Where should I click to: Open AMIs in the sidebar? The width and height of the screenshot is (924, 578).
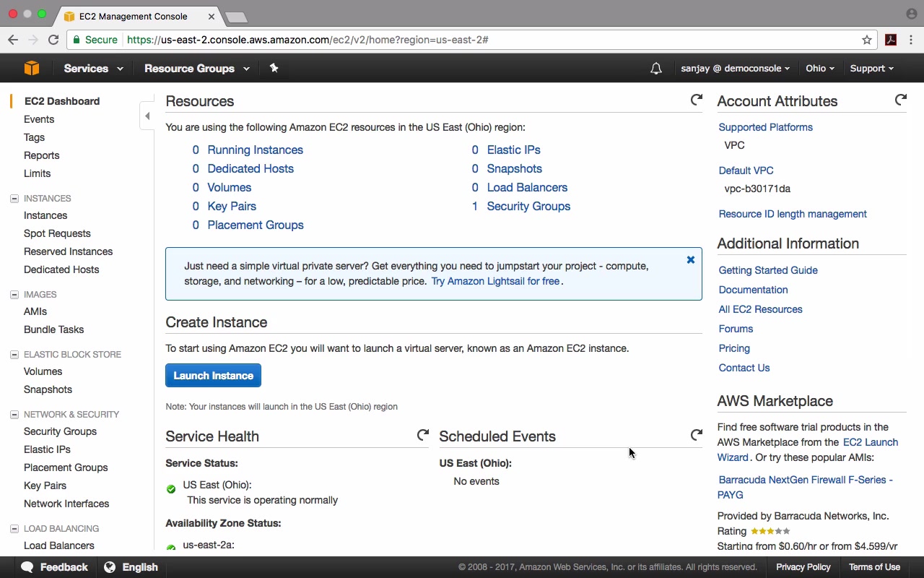pos(35,311)
